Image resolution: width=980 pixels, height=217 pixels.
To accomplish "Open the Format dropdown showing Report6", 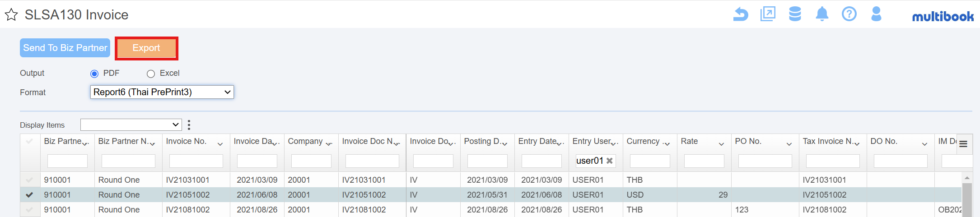I will pyautogui.click(x=162, y=92).
